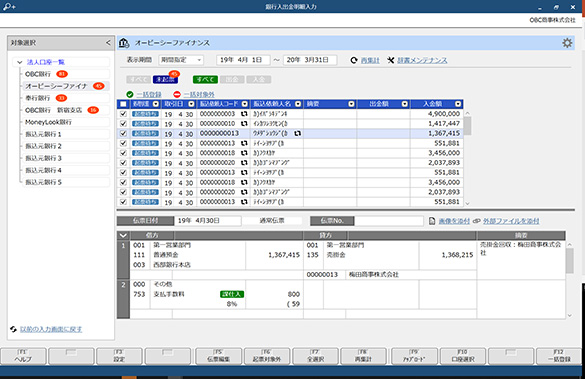The width and height of the screenshot is (585, 379).
Task: Open the filter dropdown on 入金額 column
Action: (x=458, y=104)
